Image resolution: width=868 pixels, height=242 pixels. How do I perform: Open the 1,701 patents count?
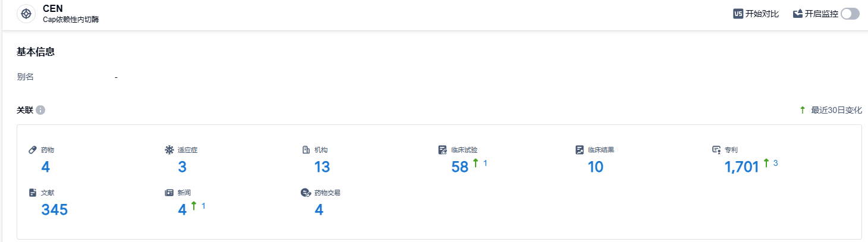pos(741,167)
